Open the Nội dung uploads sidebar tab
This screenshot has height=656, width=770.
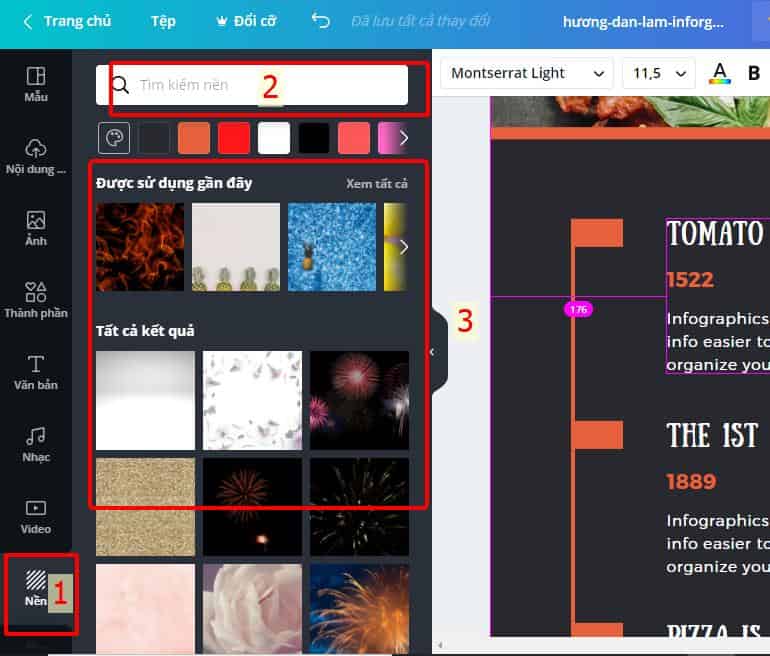pyautogui.click(x=36, y=156)
